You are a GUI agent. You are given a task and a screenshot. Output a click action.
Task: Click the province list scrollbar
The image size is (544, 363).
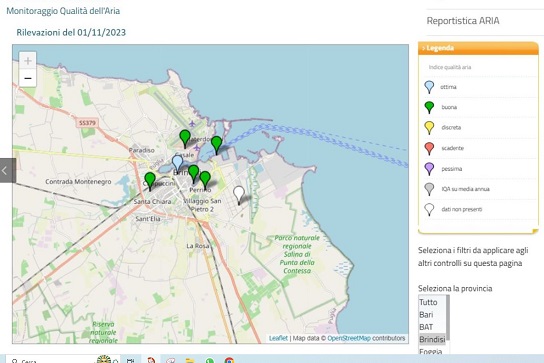pos(448,318)
